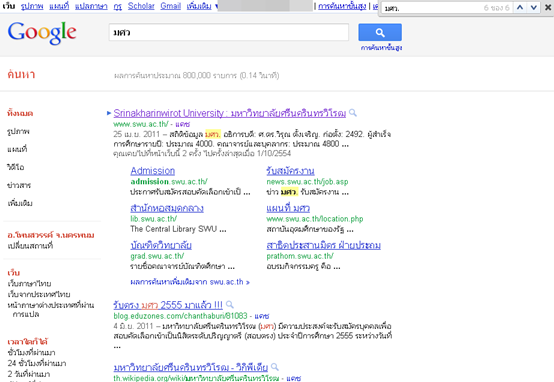Select เว็บภาษาไทย filter

(29, 284)
